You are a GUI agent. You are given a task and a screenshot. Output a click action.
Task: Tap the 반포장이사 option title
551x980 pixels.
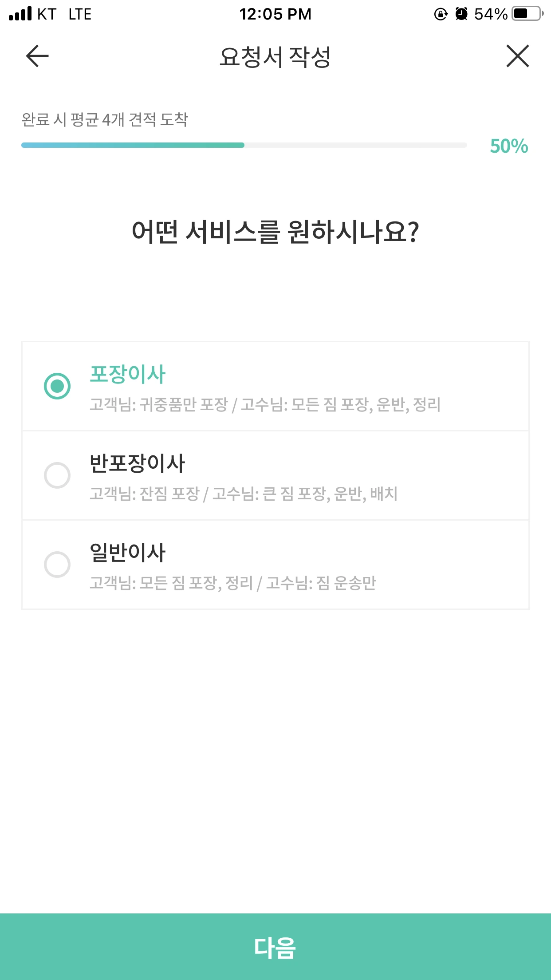[137, 463]
